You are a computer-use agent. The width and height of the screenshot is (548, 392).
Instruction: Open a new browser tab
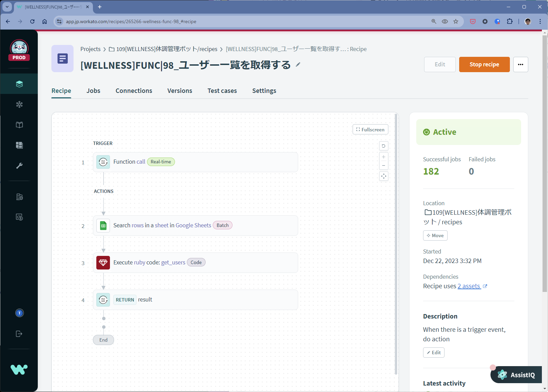(100, 7)
